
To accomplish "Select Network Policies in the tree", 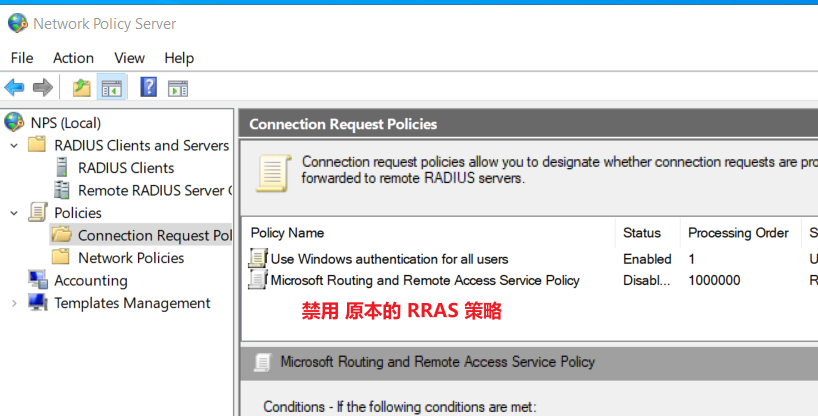I will click(x=131, y=258).
